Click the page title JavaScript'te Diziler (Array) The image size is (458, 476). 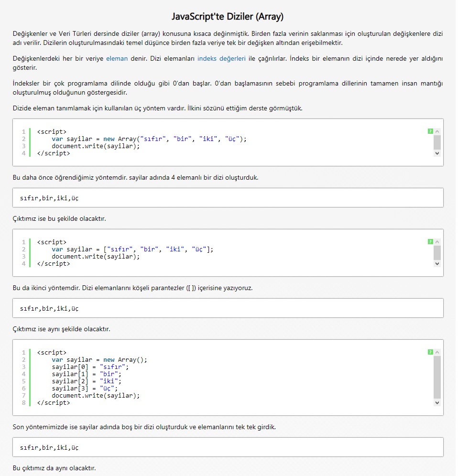pyautogui.click(x=228, y=16)
